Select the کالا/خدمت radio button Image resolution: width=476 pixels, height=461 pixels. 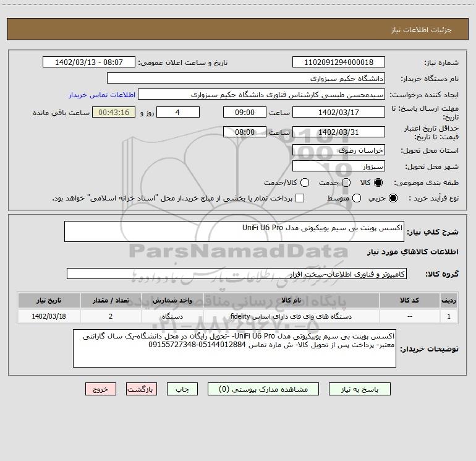coord(305,183)
